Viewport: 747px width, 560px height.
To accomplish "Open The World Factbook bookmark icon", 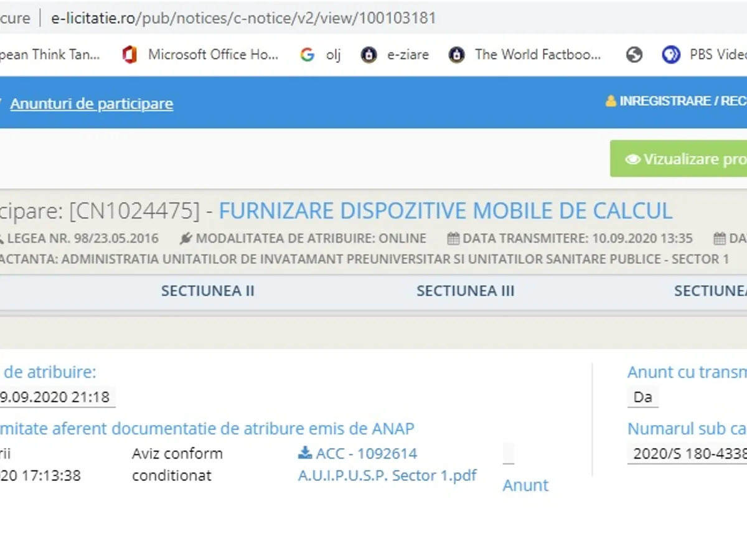I will 457,55.
